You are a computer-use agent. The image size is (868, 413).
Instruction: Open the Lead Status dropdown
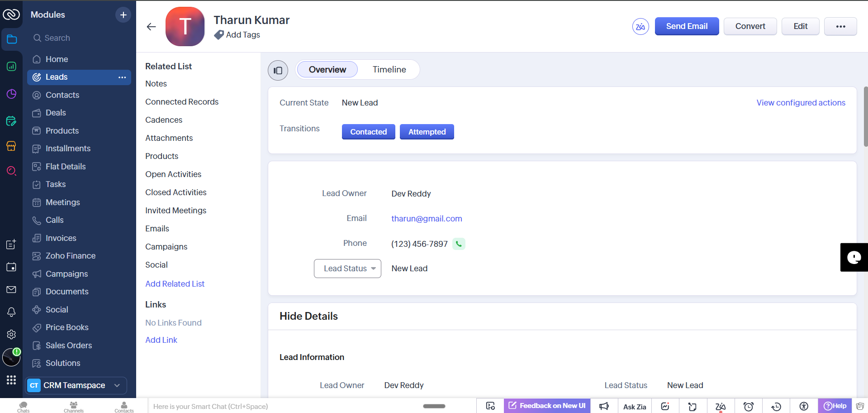pyautogui.click(x=347, y=269)
